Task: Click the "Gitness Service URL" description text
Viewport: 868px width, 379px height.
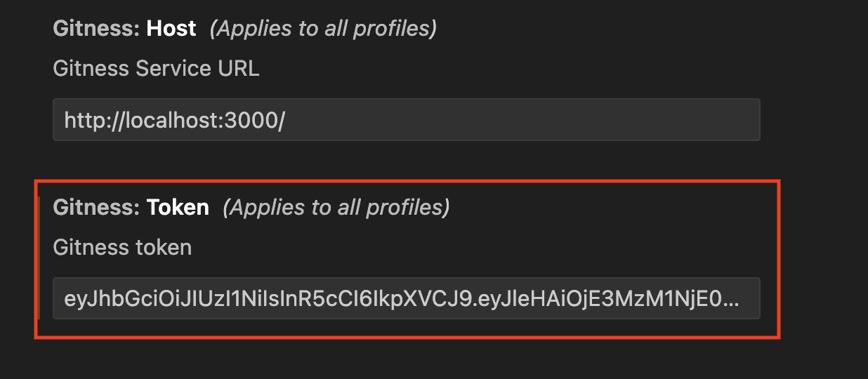Action: click(156, 69)
